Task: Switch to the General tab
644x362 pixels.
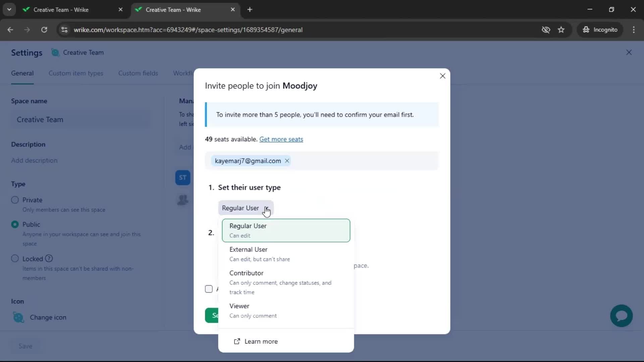Action: pyautogui.click(x=22, y=73)
